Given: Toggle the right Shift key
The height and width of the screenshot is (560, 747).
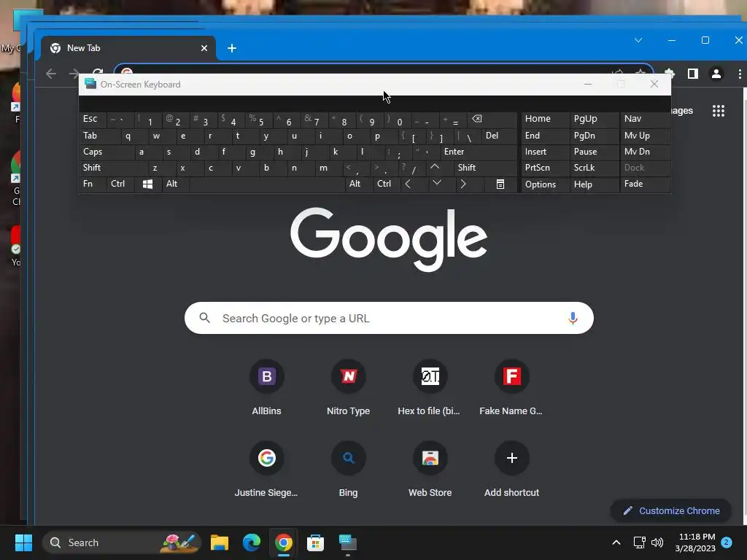Looking at the screenshot, I should (x=486, y=168).
